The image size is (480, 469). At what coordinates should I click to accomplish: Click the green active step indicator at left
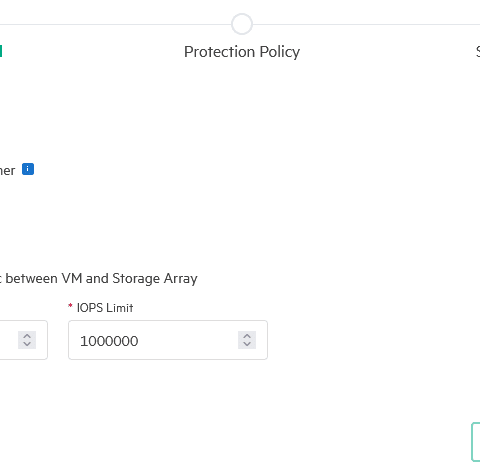click(1, 51)
